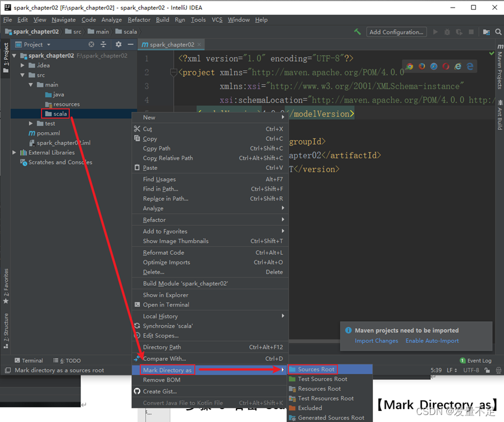Choose Resources Root option
Viewport: 504px width, 422px height.
pyautogui.click(x=330, y=389)
